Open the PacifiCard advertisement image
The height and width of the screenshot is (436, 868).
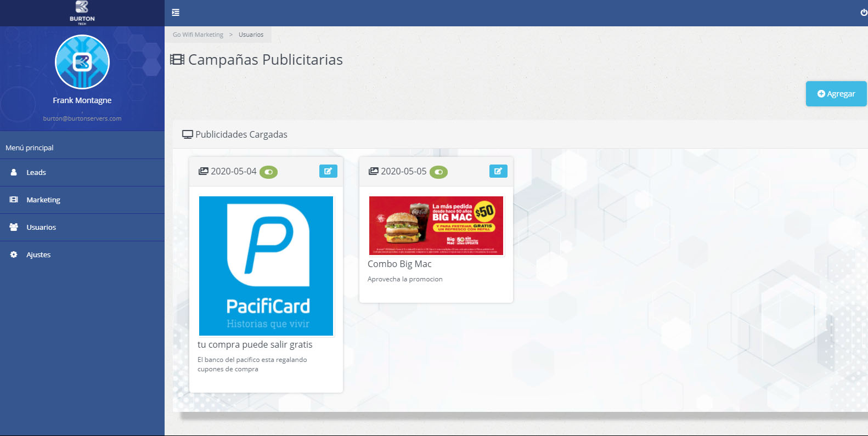pos(266,266)
